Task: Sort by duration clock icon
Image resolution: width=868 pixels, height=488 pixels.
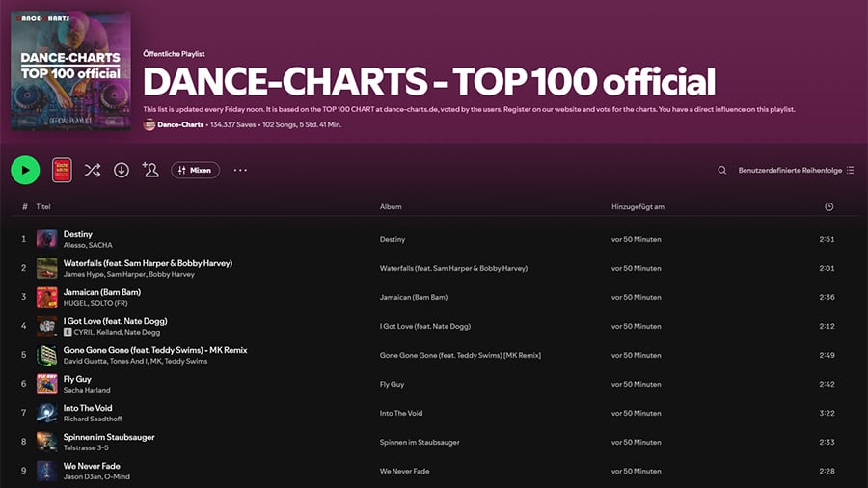Action: point(828,207)
